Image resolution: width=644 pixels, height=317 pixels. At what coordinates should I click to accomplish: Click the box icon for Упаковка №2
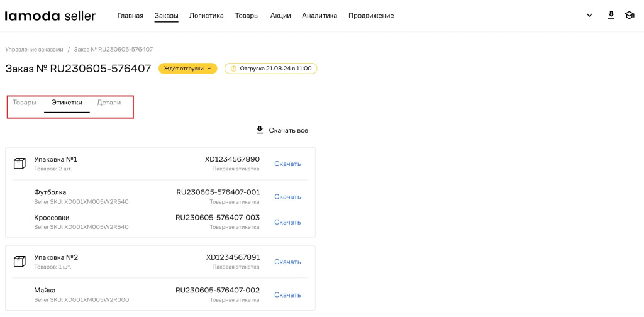[x=19, y=262]
